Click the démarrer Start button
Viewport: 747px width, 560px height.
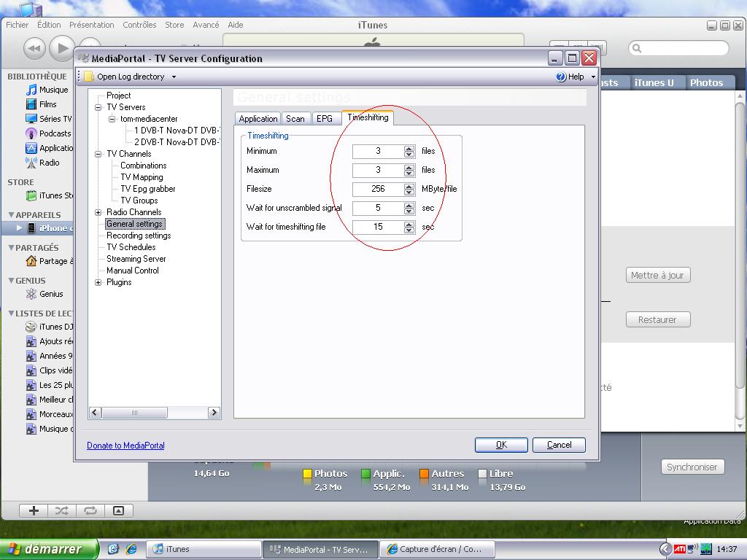click(48, 549)
